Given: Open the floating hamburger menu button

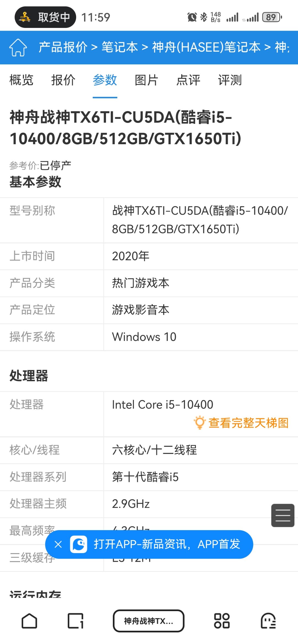Looking at the screenshot, I should pyautogui.click(x=283, y=516).
